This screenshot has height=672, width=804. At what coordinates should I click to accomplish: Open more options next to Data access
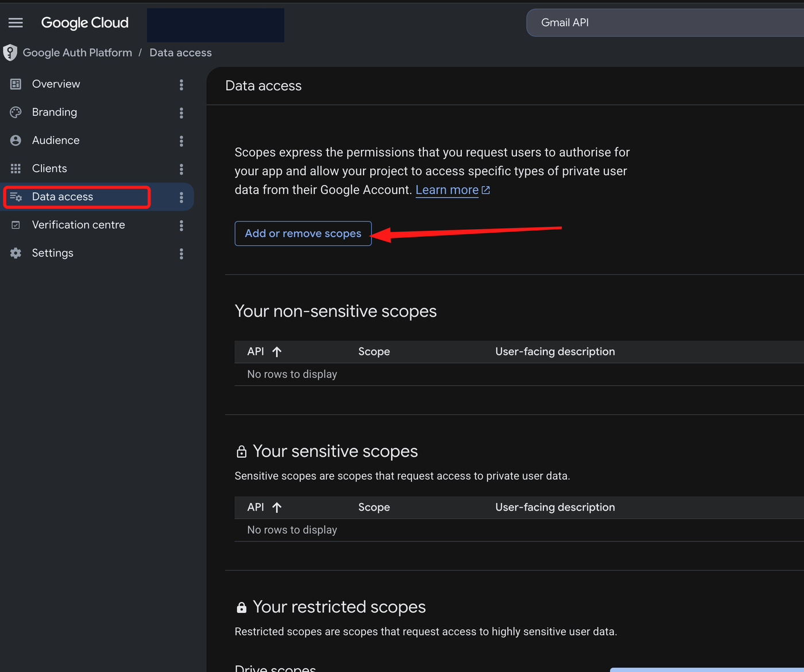[181, 197]
